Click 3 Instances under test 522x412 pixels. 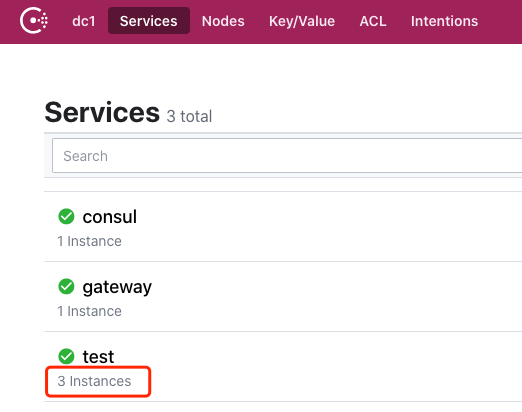pos(94,381)
